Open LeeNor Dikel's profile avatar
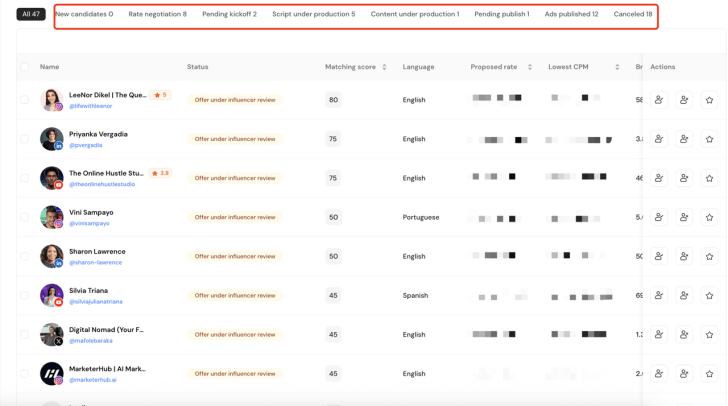 click(x=52, y=100)
